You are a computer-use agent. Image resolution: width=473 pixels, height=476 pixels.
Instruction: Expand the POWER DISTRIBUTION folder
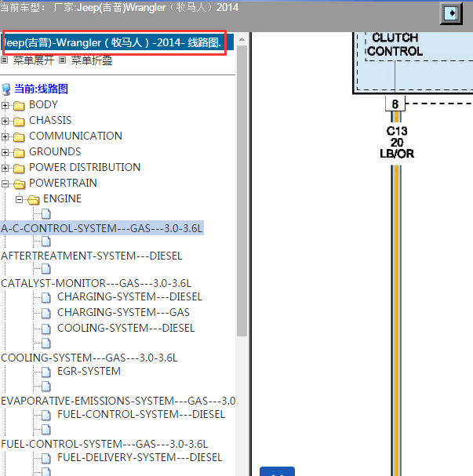click(5, 168)
